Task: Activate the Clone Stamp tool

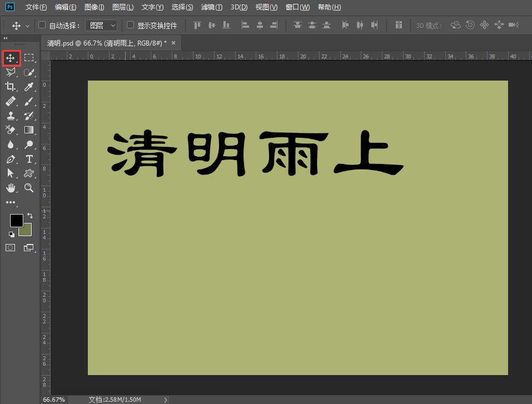Action: 11,115
